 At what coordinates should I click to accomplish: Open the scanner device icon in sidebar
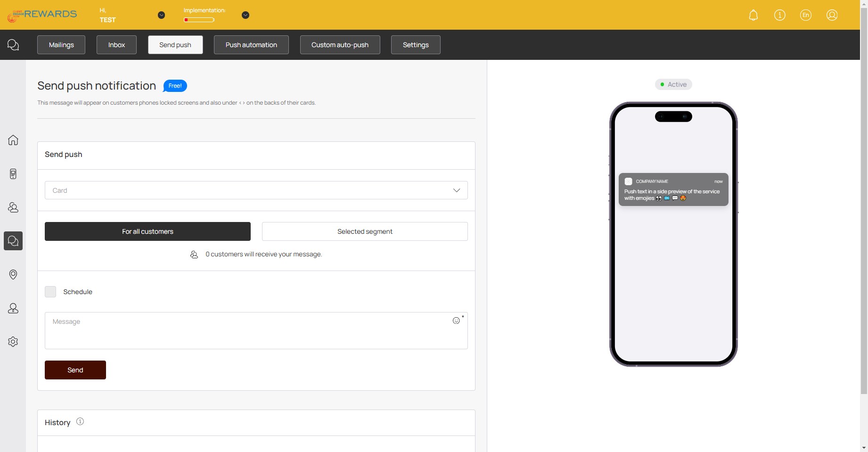pos(13,174)
